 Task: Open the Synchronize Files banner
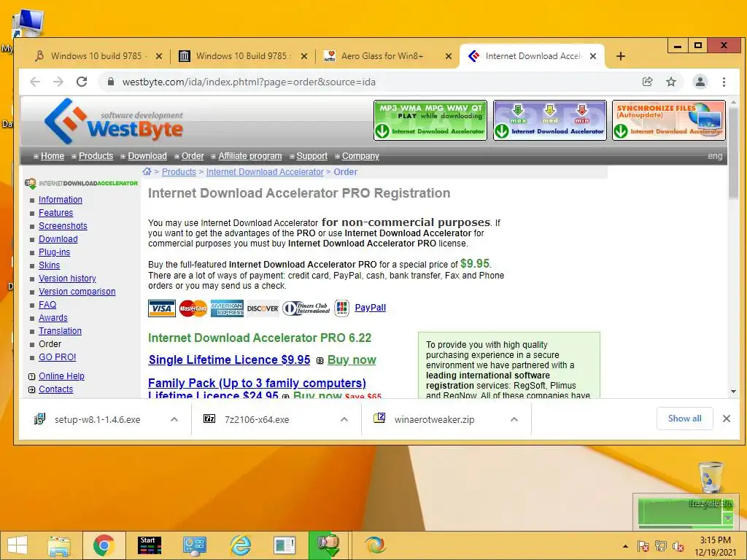pos(669,120)
